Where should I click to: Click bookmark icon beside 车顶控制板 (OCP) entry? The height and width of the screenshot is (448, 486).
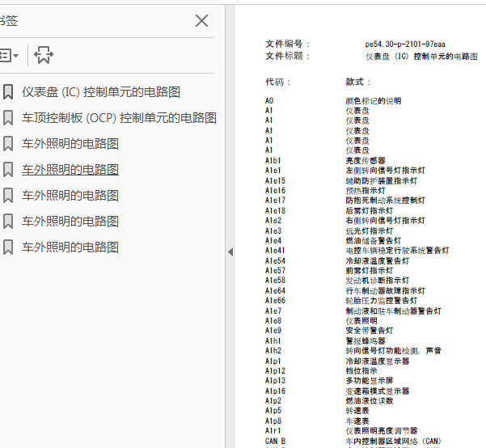click(8, 118)
